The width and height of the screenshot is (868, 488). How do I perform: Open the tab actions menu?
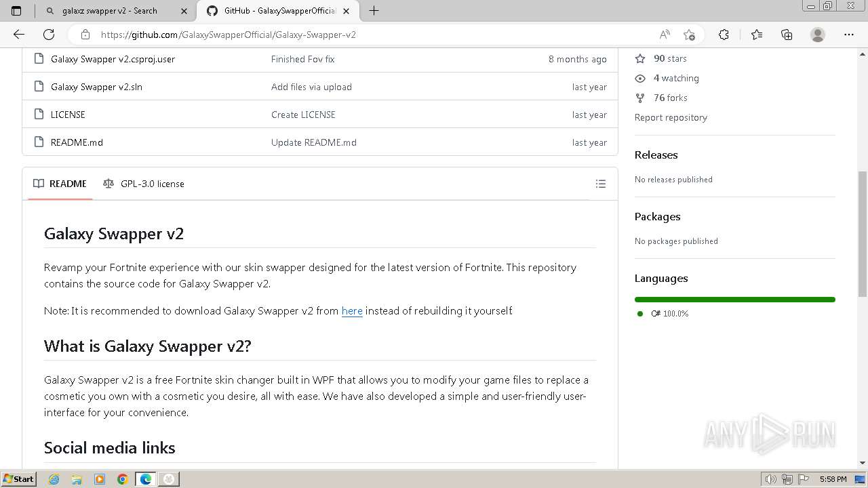(16, 11)
